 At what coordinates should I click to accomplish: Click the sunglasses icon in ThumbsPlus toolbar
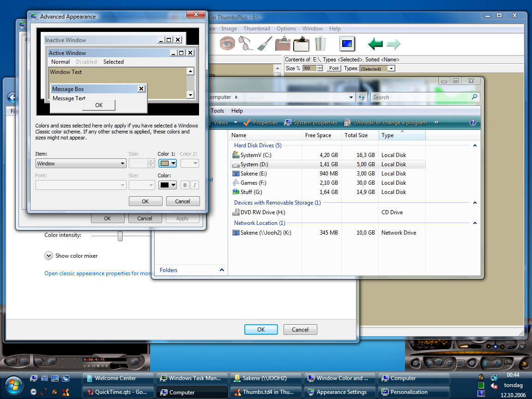tap(246, 44)
